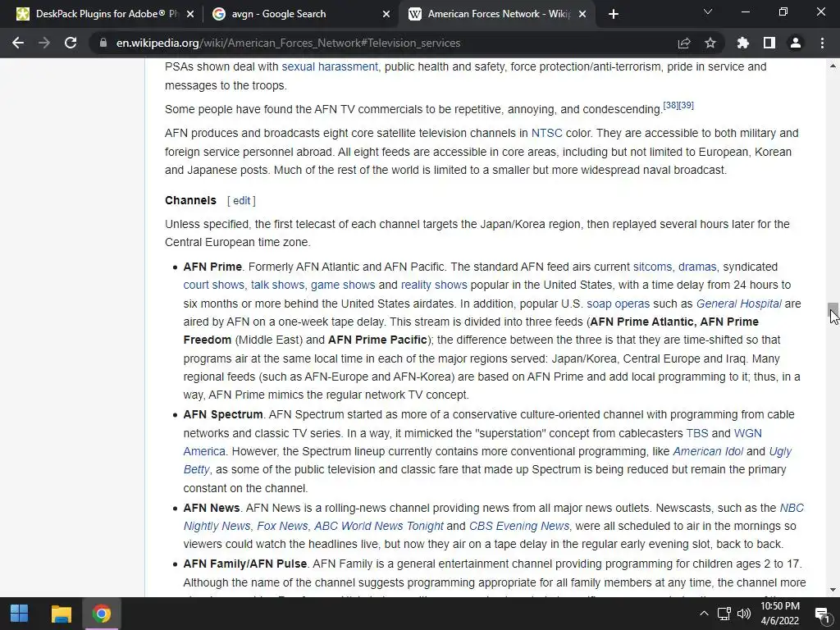Follow the TBS link
Viewport: 840px width, 630px height.
coord(697,433)
